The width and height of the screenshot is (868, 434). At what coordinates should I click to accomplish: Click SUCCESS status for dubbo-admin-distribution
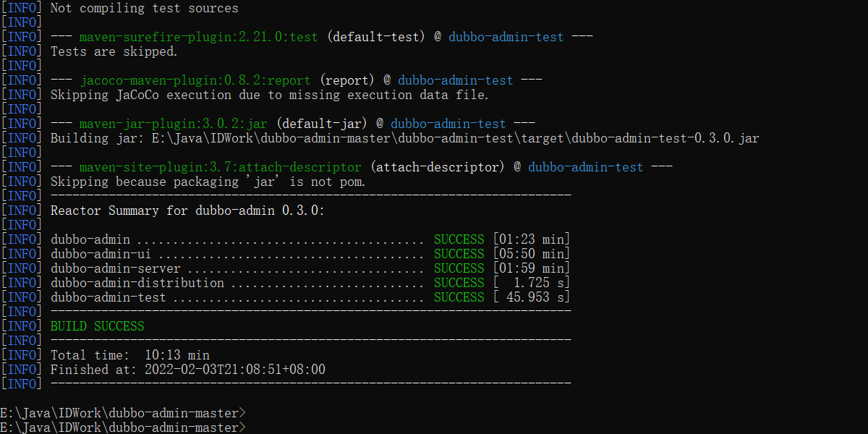pos(459,283)
